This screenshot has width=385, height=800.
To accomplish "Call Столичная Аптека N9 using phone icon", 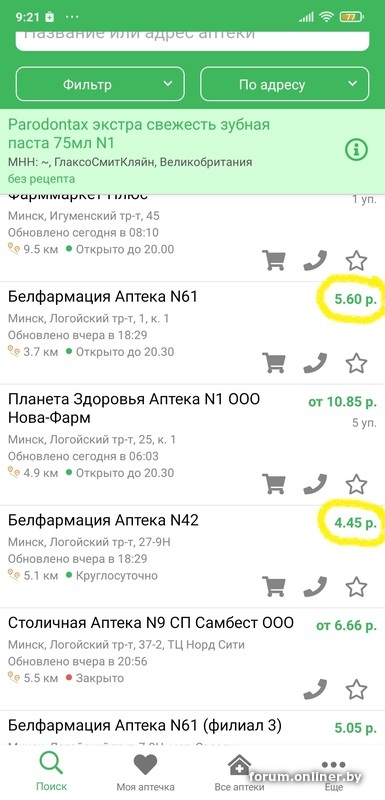I will [315, 689].
